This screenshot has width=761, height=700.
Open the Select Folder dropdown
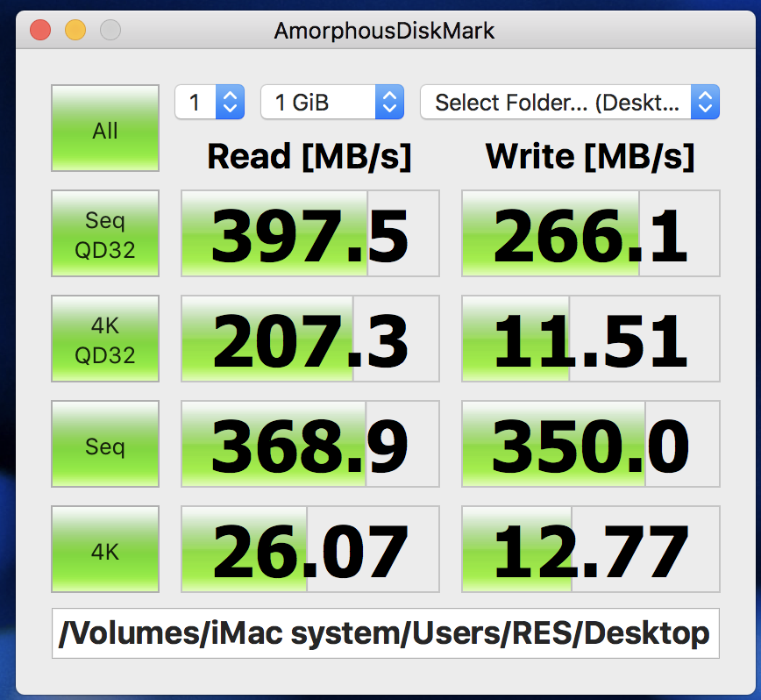[570, 102]
